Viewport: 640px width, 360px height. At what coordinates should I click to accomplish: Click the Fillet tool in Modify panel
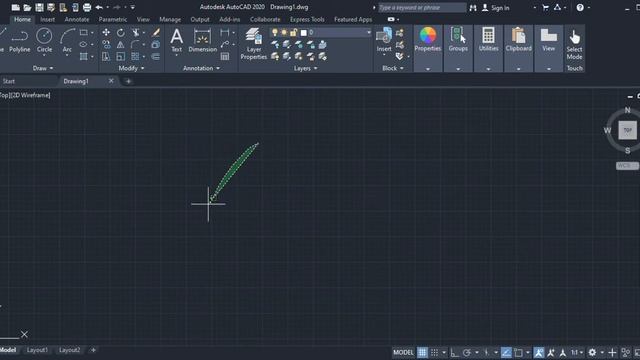(136, 44)
